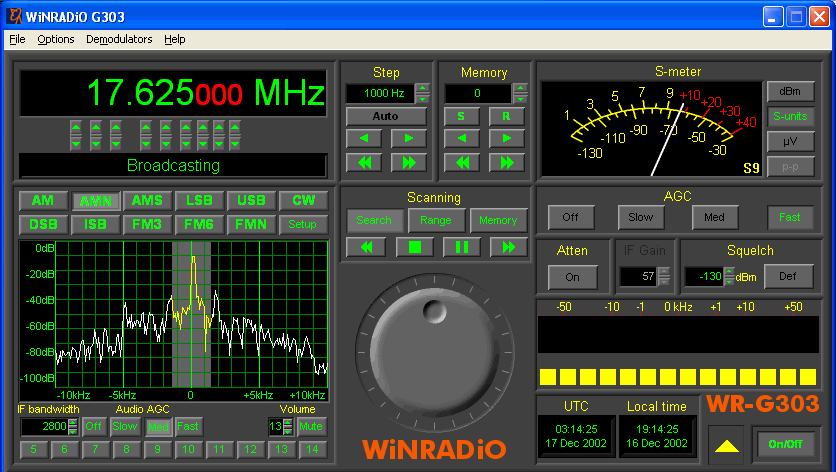
Task: Mute the audio volume
Action: click(x=312, y=426)
